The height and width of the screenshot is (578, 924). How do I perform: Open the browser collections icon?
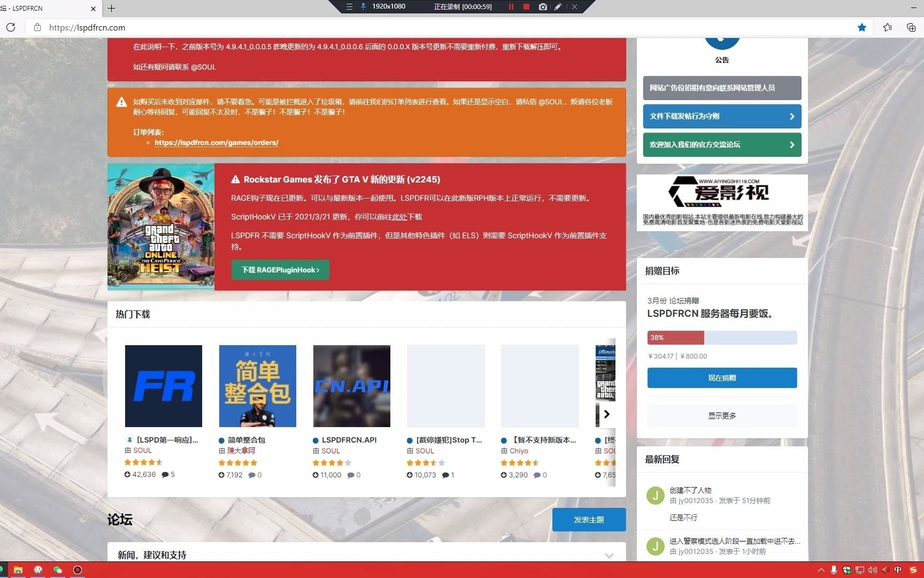pos(911,27)
